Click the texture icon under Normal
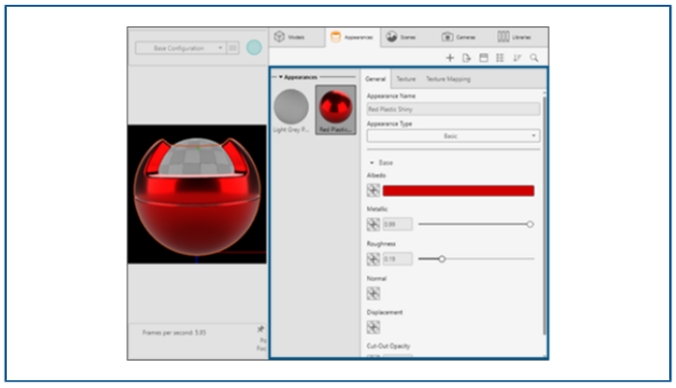Screen dimensions: 676x388 pos(373,294)
